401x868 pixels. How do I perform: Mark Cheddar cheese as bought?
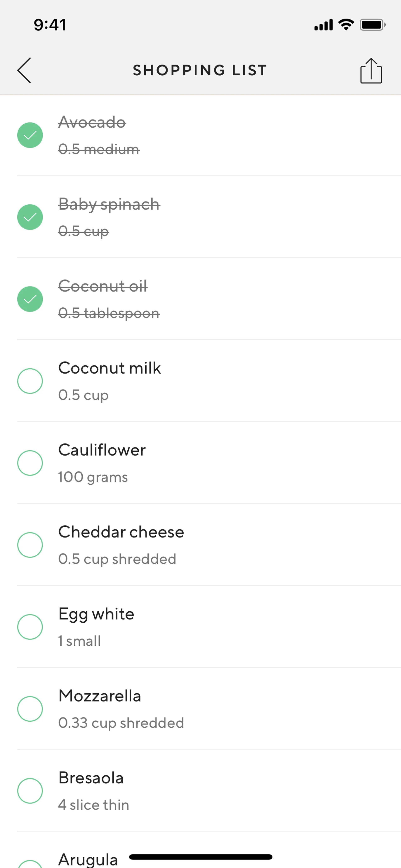pyautogui.click(x=30, y=545)
